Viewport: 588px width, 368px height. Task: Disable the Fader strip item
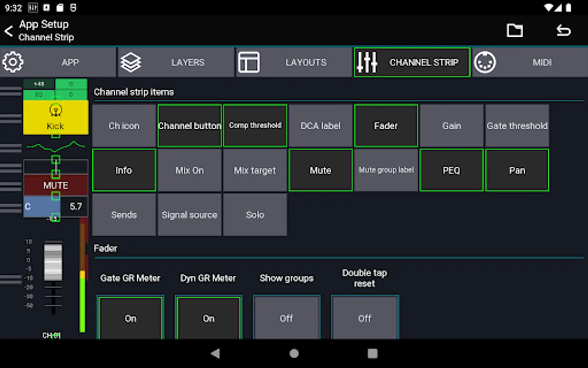386,126
